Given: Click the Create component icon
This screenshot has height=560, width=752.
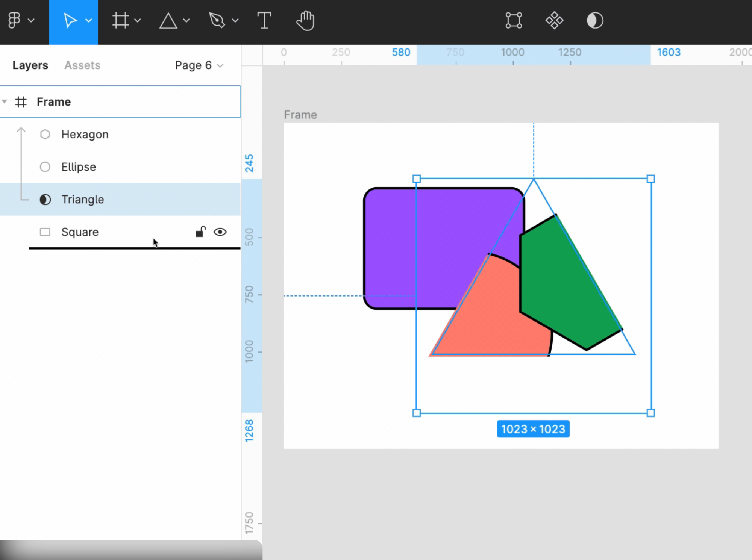Looking at the screenshot, I should tap(554, 20).
